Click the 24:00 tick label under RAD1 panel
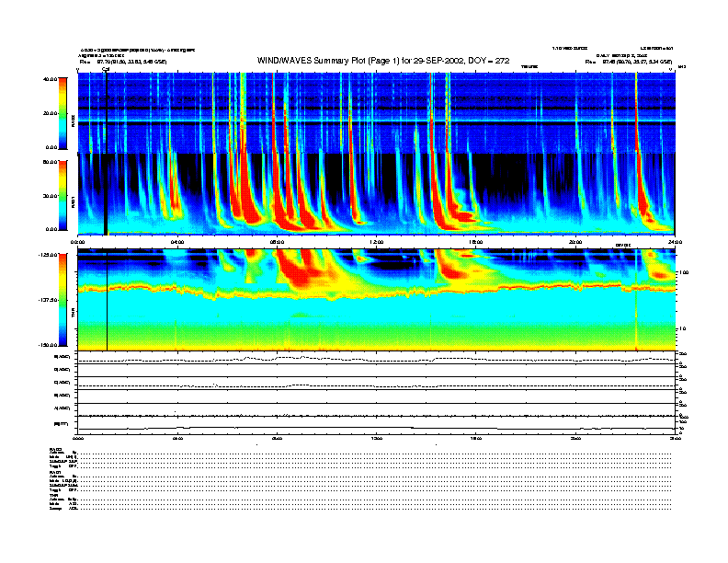 pos(675,242)
